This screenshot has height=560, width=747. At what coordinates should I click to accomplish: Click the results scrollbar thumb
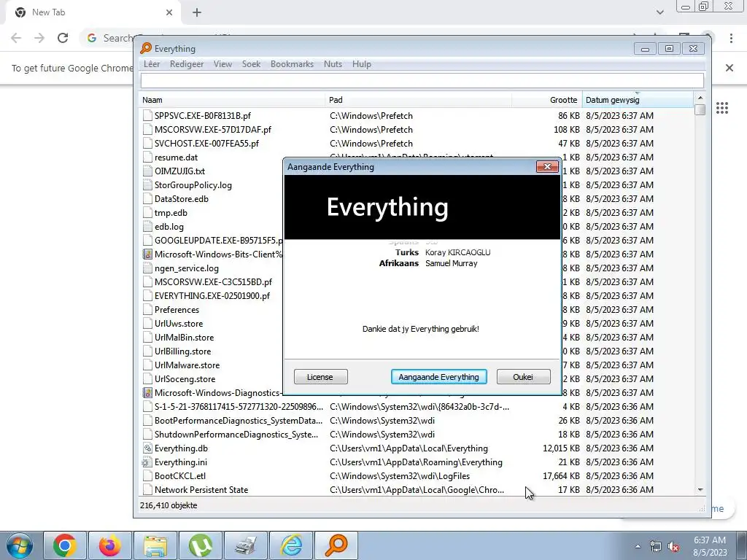(x=700, y=109)
